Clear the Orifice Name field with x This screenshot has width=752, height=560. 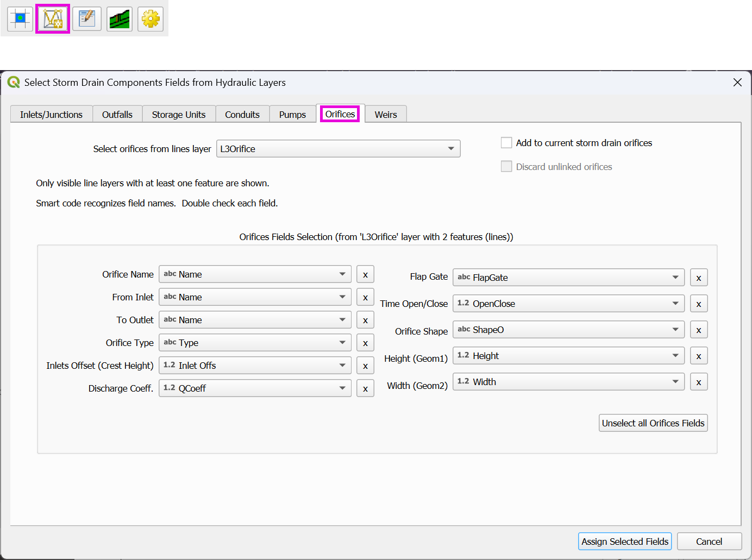click(x=365, y=275)
